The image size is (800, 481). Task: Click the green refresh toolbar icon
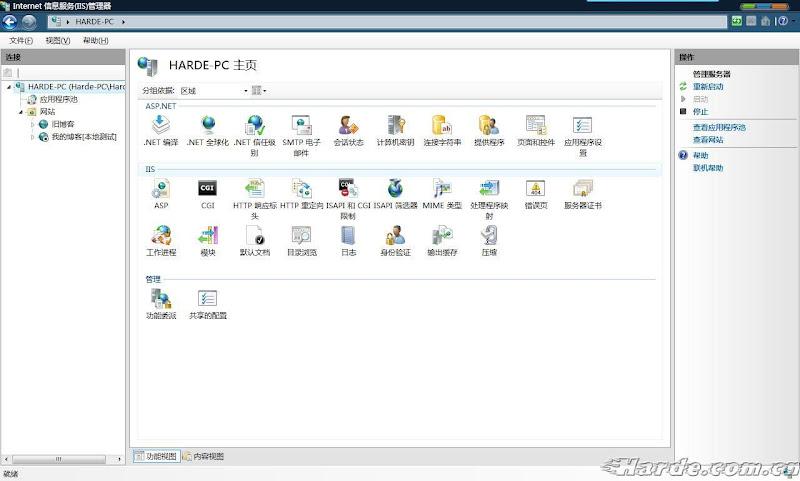coord(737,21)
